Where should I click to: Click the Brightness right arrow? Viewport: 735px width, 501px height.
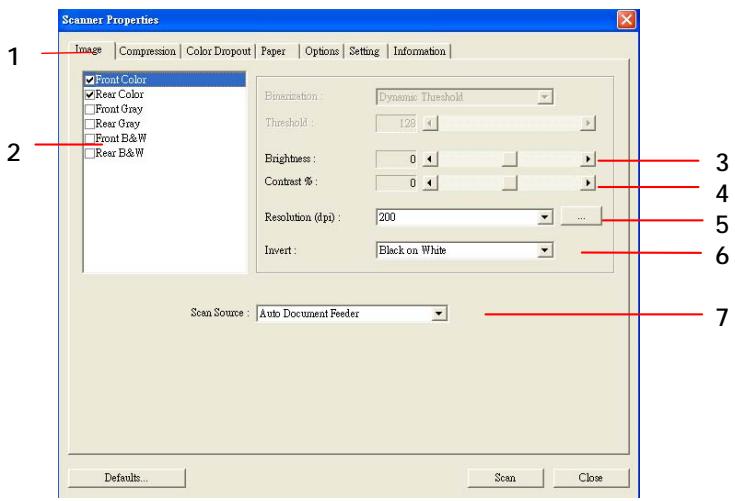pyautogui.click(x=588, y=159)
